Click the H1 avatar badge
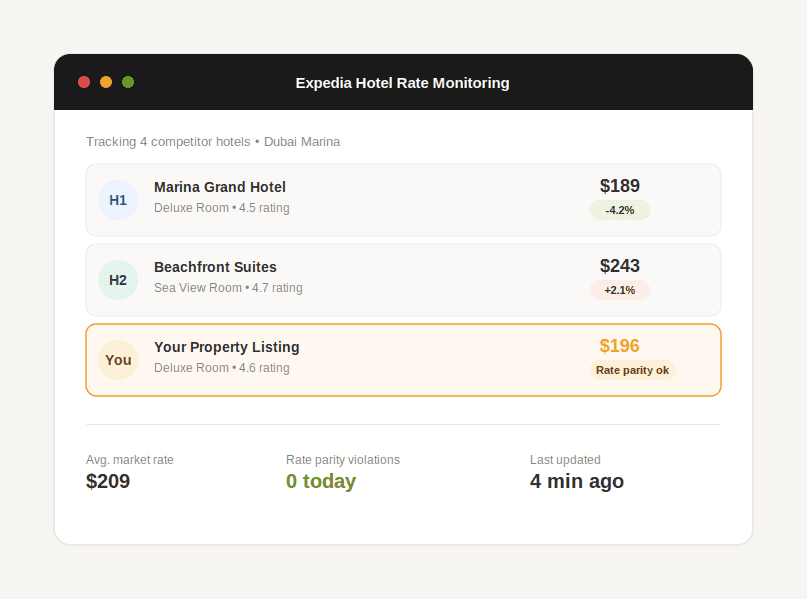Viewport: 807px width, 599px height. click(118, 200)
